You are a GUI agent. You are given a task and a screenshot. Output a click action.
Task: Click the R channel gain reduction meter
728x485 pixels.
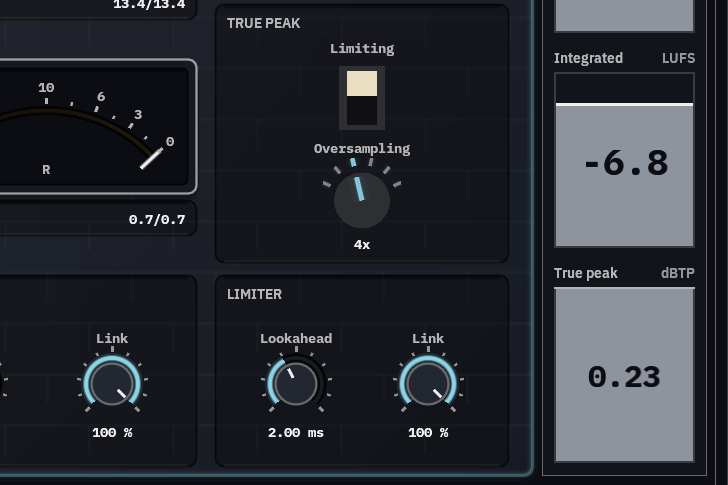pos(95,126)
